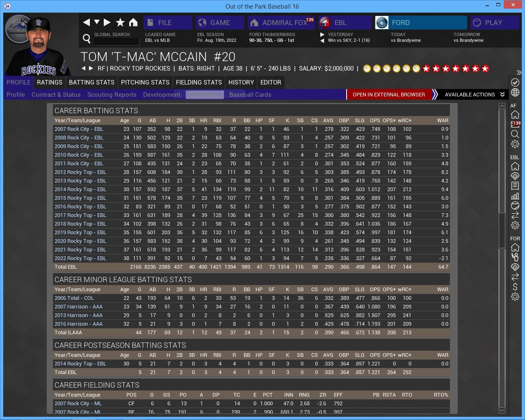Open the AF manager home icon

point(515,114)
